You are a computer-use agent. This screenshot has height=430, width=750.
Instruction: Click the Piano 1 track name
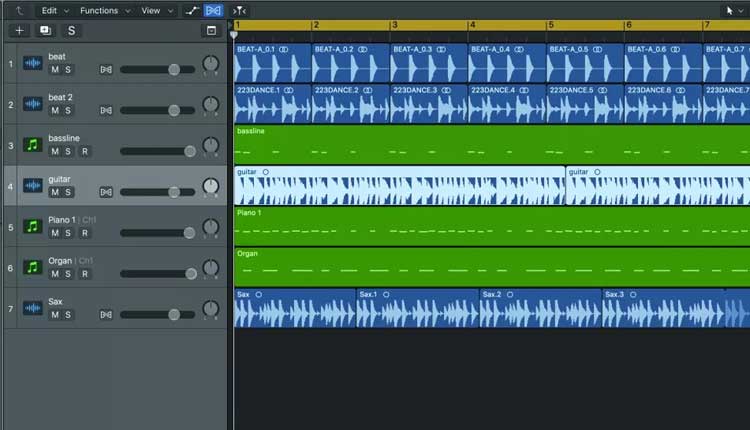[62, 220]
